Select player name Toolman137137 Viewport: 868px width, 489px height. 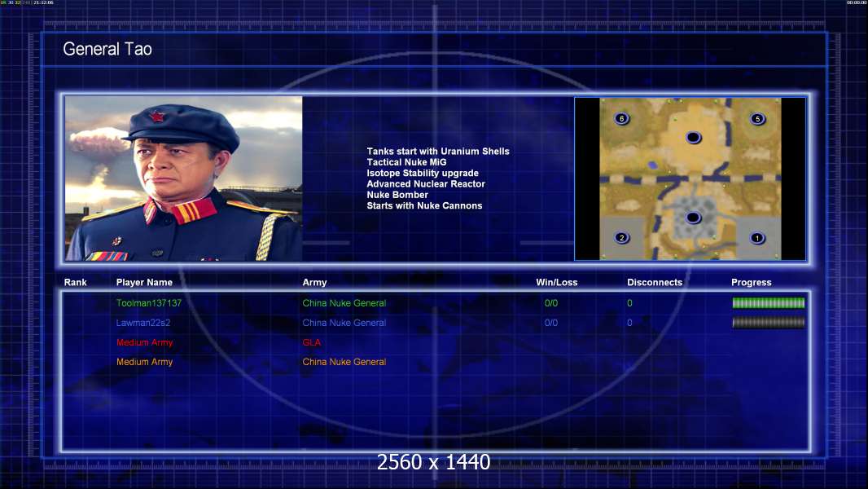pyautogui.click(x=149, y=303)
